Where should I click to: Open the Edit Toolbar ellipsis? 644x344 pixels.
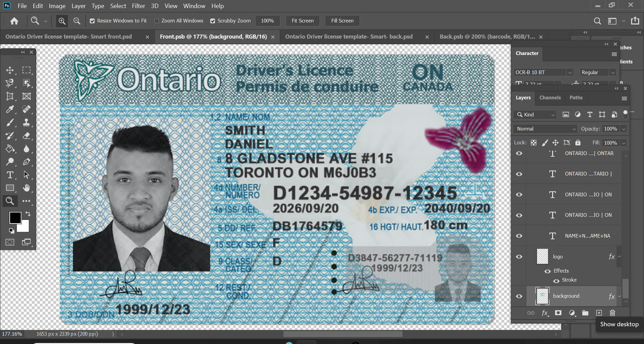coord(27,201)
